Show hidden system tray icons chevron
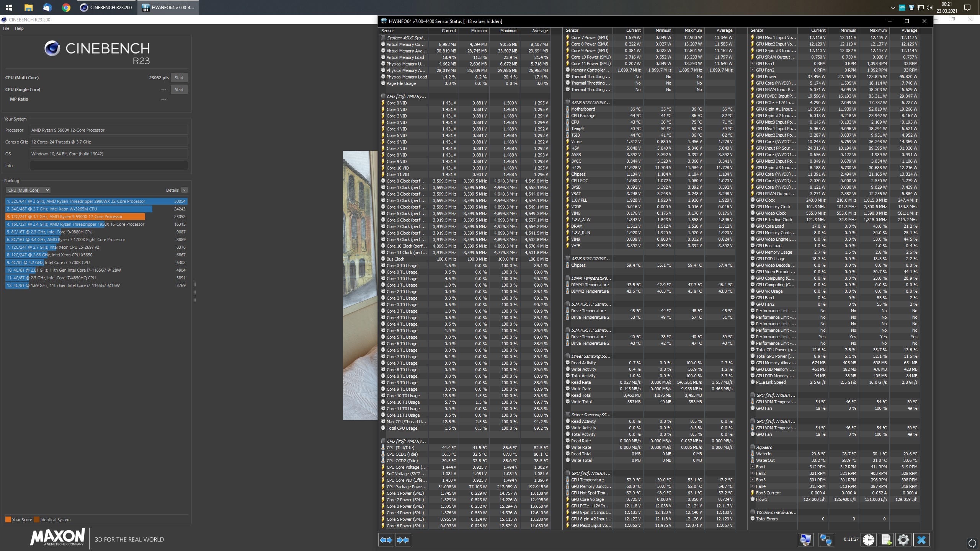 pyautogui.click(x=893, y=7)
